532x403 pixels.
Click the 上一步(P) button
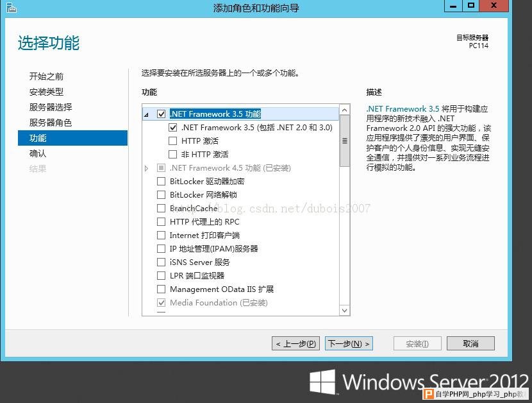296,343
